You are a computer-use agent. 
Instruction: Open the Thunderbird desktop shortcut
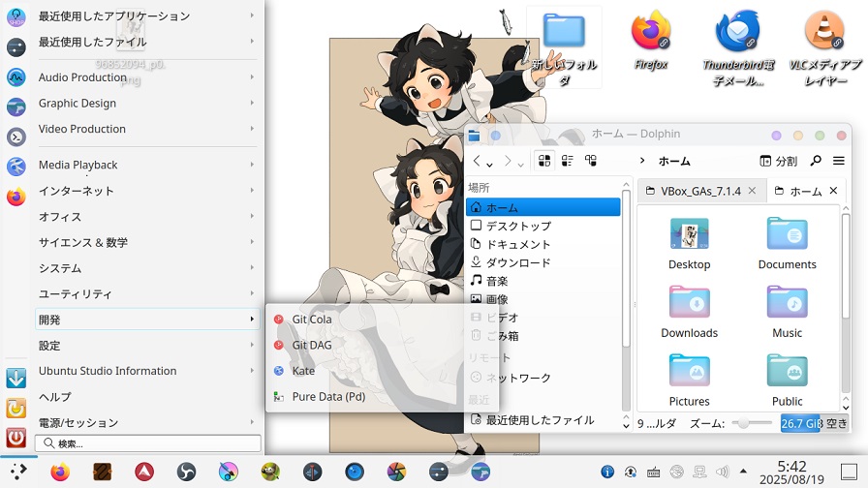pyautogui.click(x=738, y=48)
